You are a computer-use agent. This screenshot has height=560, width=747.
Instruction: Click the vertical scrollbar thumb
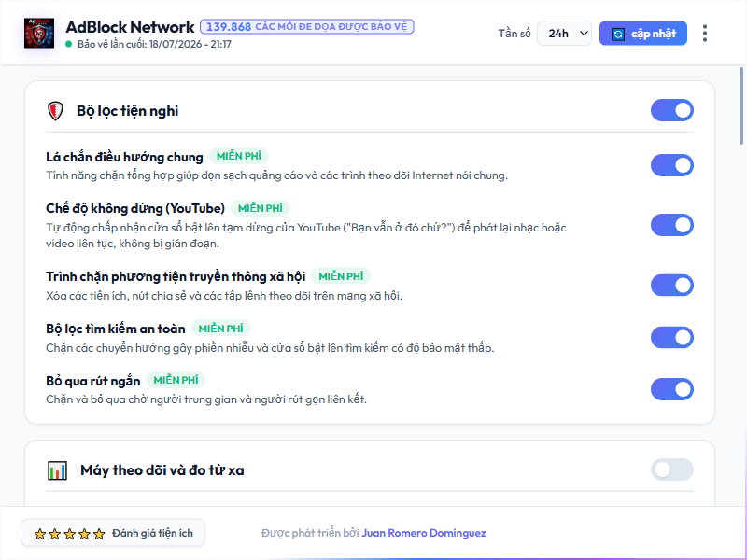740,105
